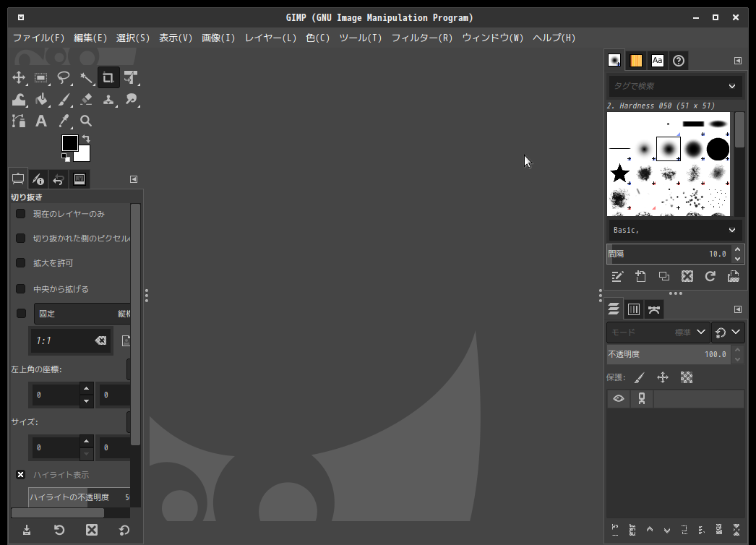Enable 切り抜かれた側のピクセル checkbox

click(x=21, y=239)
